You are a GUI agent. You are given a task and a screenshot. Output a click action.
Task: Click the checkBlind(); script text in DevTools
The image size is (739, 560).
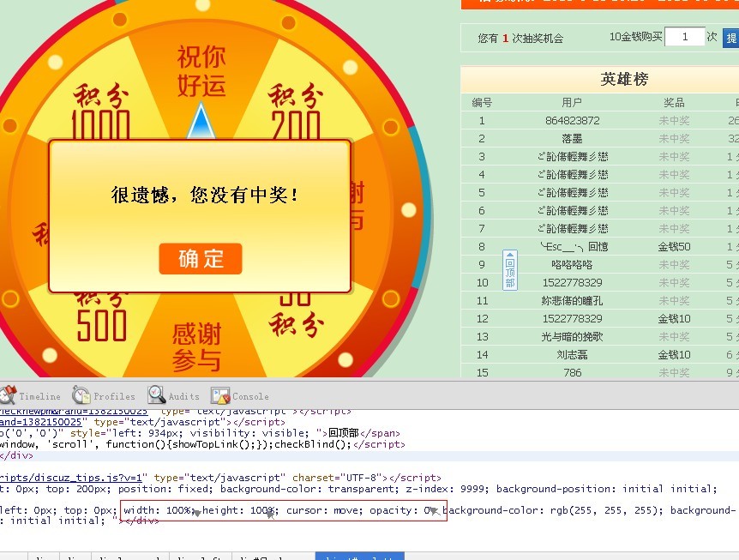click(313, 444)
